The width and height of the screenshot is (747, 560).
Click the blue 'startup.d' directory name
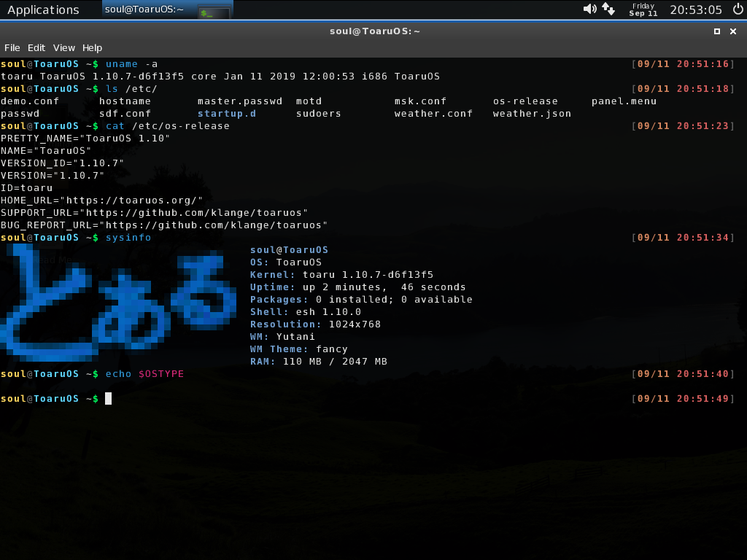coord(227,114)
